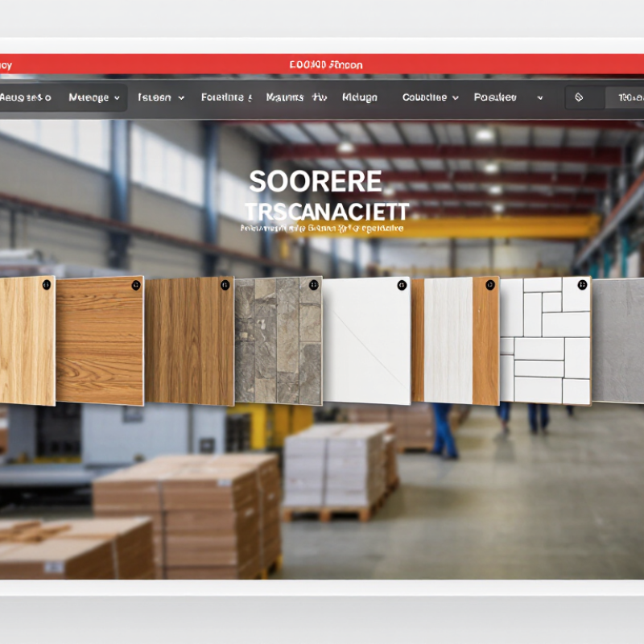Click the centered text in the red banner
Viewport: 644px width, 644px height.
[x=326, y=65]
